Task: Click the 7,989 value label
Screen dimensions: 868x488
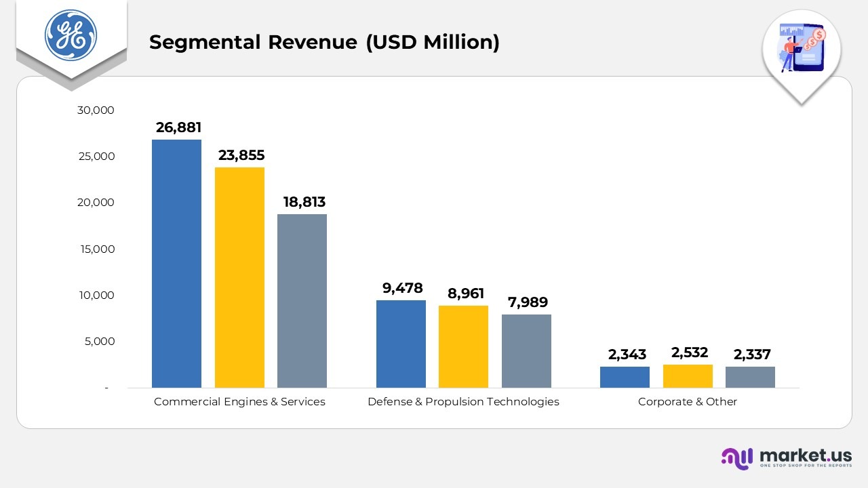Action: (x=527, y=302)
